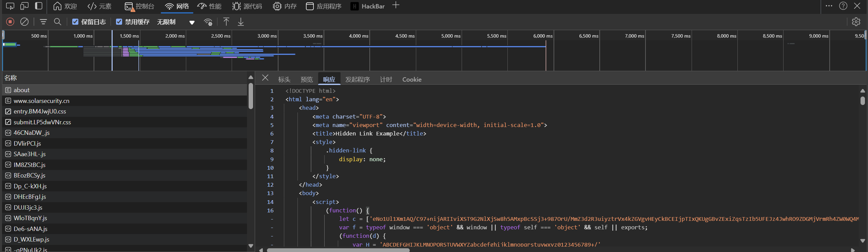Select www.solarsecurity.cn request

pyautogui.click(x=125, y=101)
